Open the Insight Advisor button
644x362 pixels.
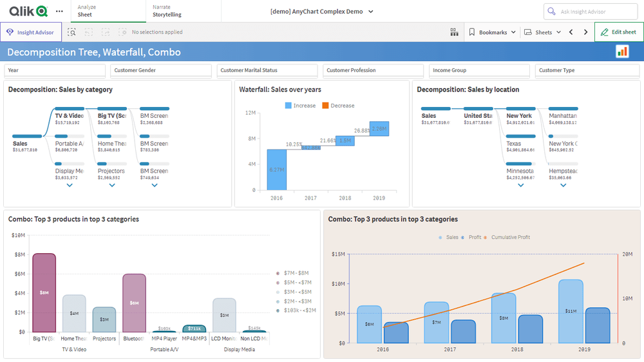(x=31, y=32)
